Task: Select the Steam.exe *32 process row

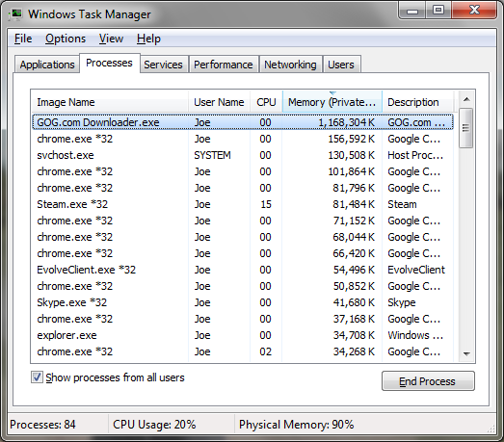Action: 243,204
